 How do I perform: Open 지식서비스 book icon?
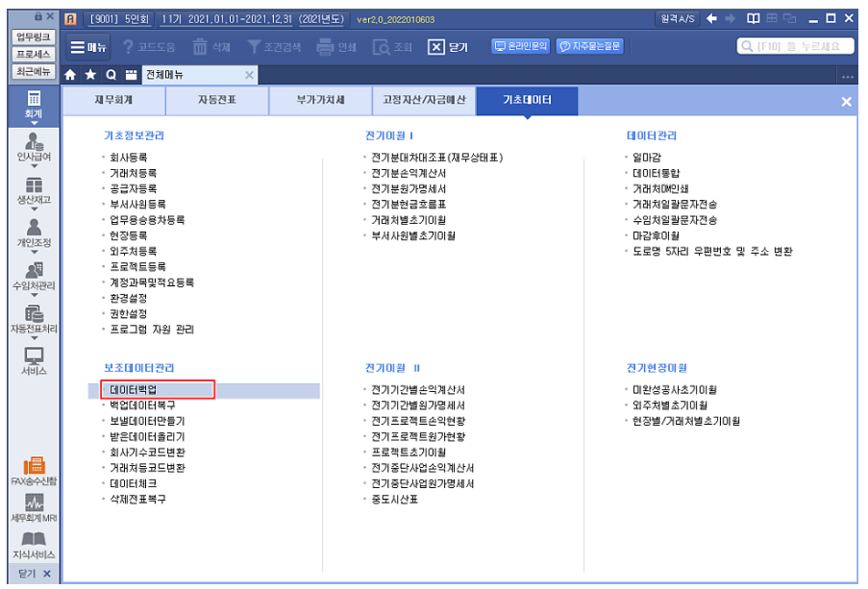pyautogui.click(x=34, y=545)
